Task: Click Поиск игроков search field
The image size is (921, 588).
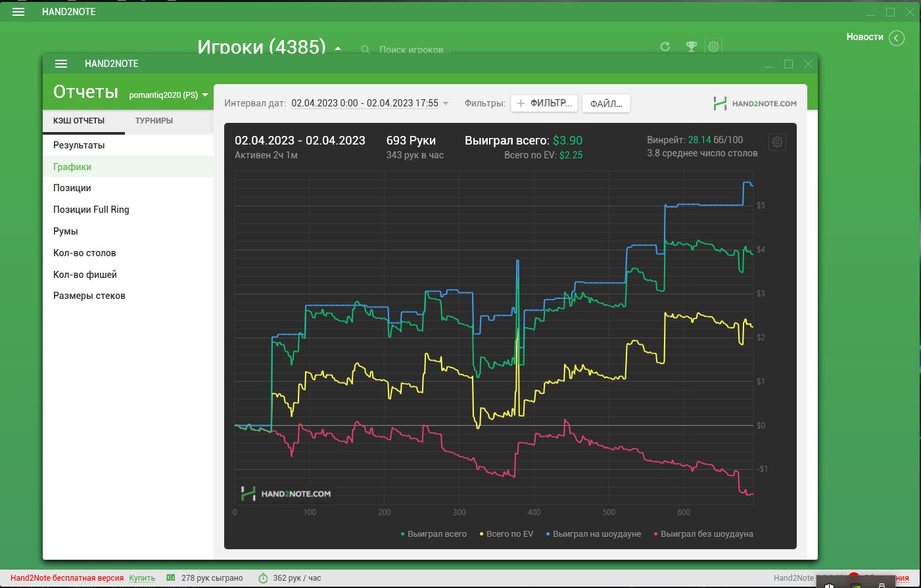Action: click(x=414, y=50)
